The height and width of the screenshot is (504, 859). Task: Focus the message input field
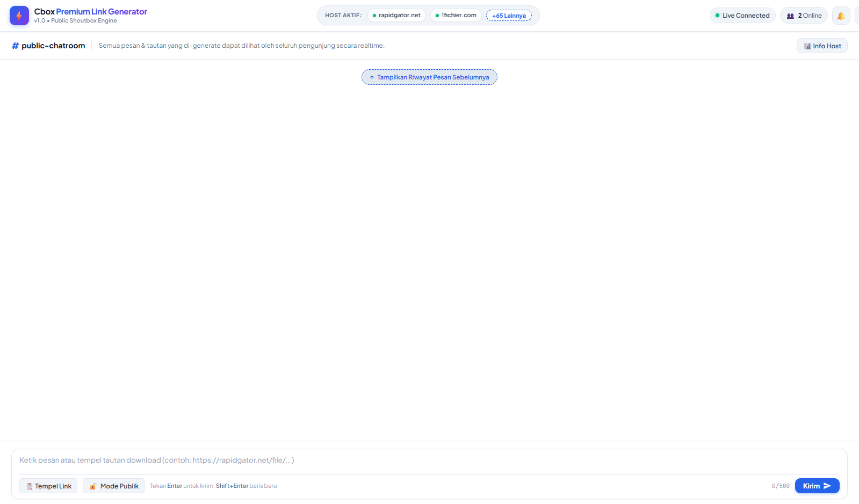point(429,461)
